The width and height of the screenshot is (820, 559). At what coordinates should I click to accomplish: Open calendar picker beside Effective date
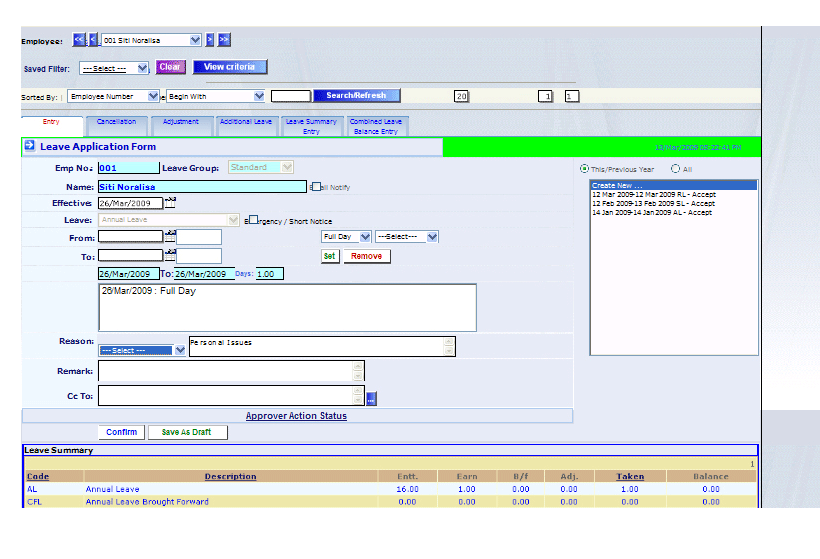click(170, 202)
